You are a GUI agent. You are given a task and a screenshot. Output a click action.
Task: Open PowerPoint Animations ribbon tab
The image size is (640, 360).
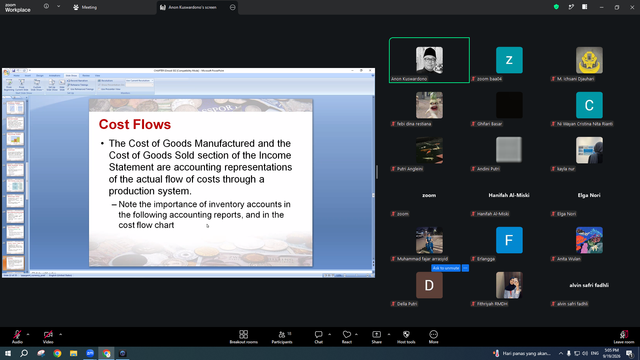(x=54, y=76)
